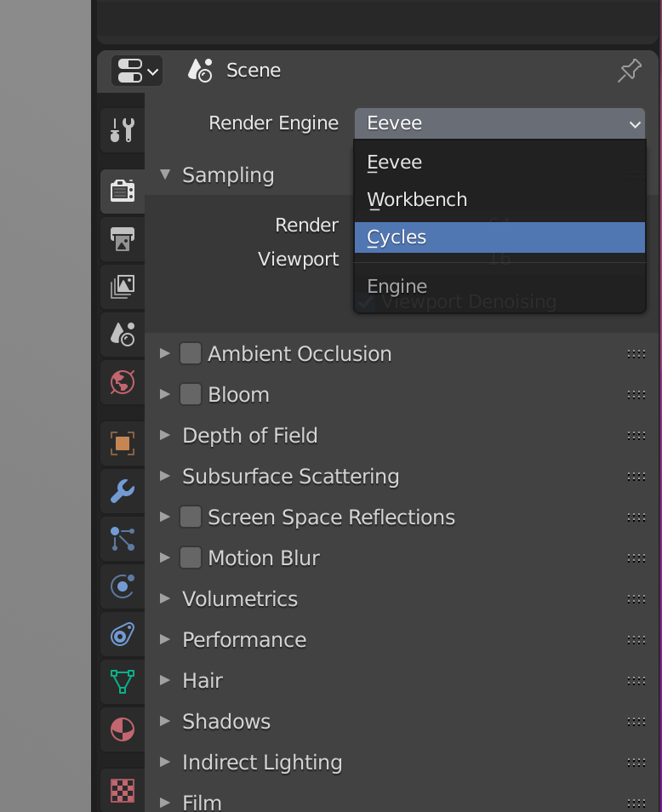Viewport: 662px width, 812px height.
Task: Click the Volumetrics panel drag grip
Action: [636, 599]
